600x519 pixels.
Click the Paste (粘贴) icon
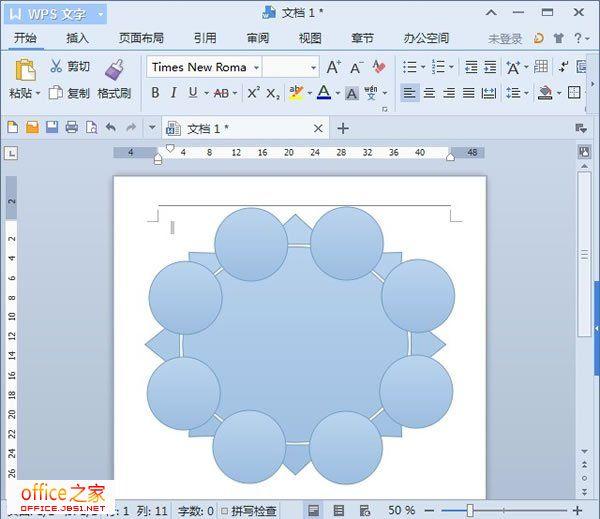[25, 70]
